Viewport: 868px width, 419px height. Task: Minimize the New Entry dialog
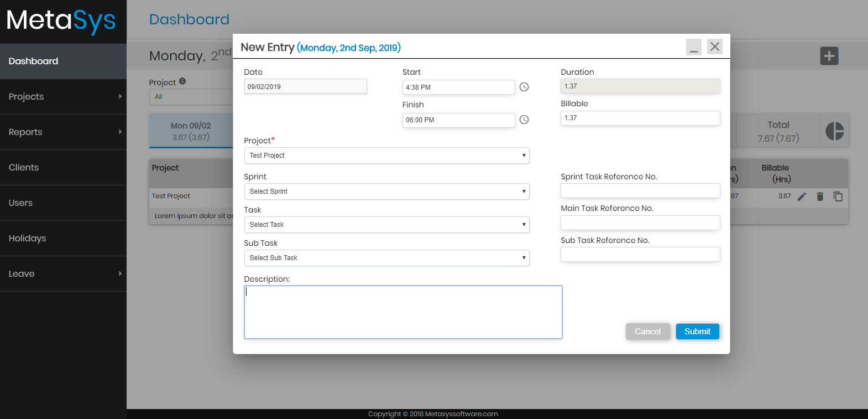click(694, 47)
